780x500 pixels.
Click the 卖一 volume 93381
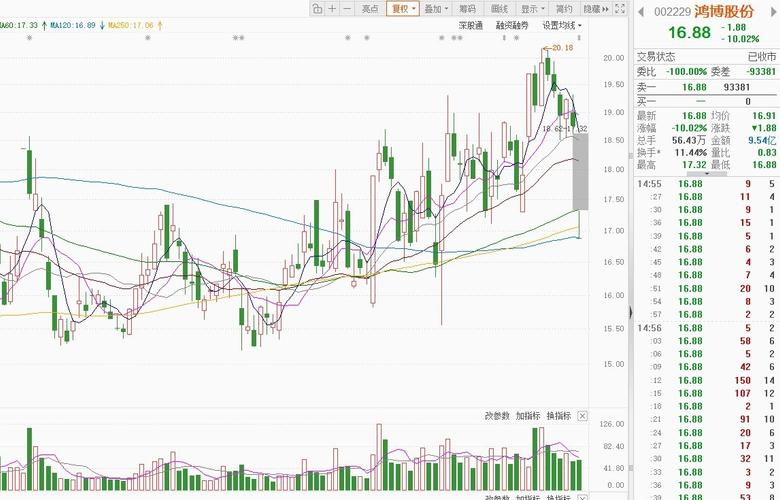point(736,87)
